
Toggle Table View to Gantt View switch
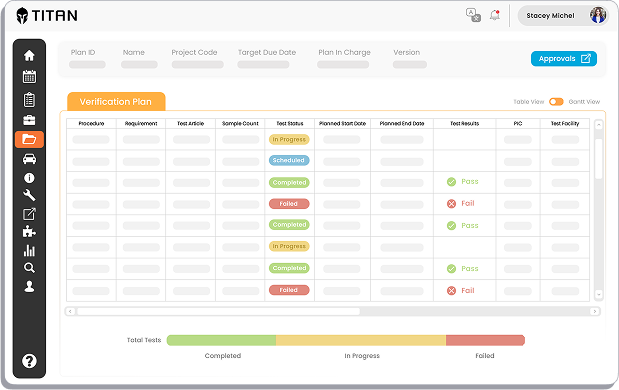[x=556, y=102]
